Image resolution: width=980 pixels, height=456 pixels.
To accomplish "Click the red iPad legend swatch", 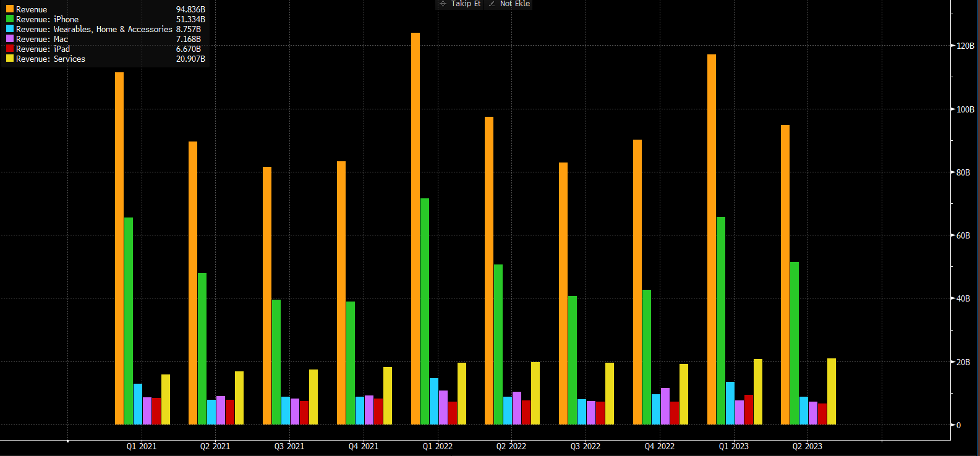I will pos(10,49).
